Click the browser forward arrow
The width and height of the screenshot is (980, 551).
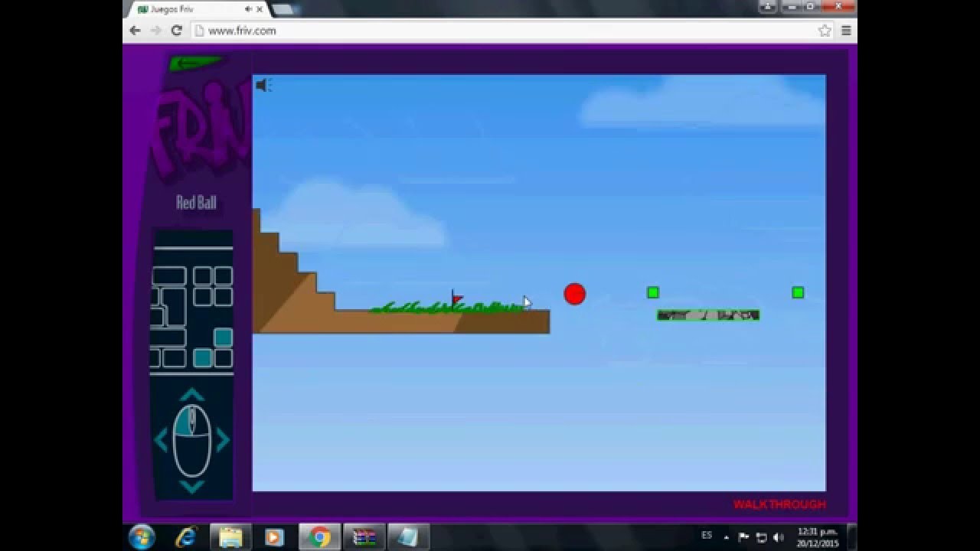(x=156, y=31)
